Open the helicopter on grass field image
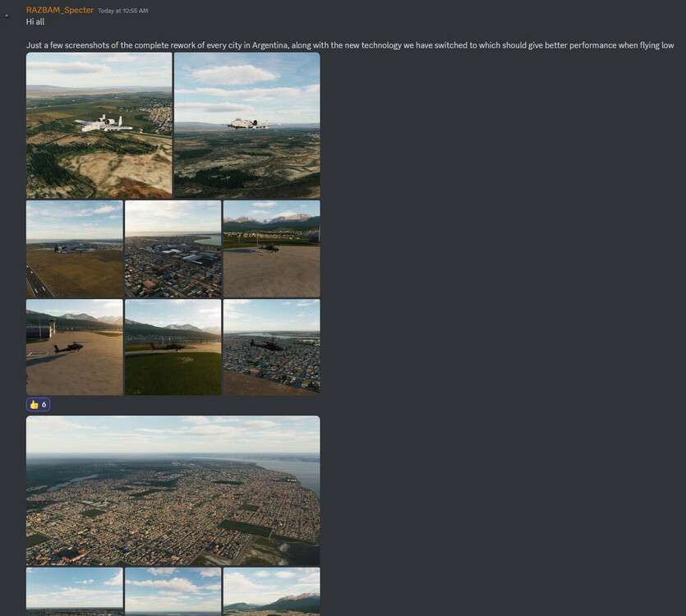The image size is (686, 616). click(x=173, y=347)
